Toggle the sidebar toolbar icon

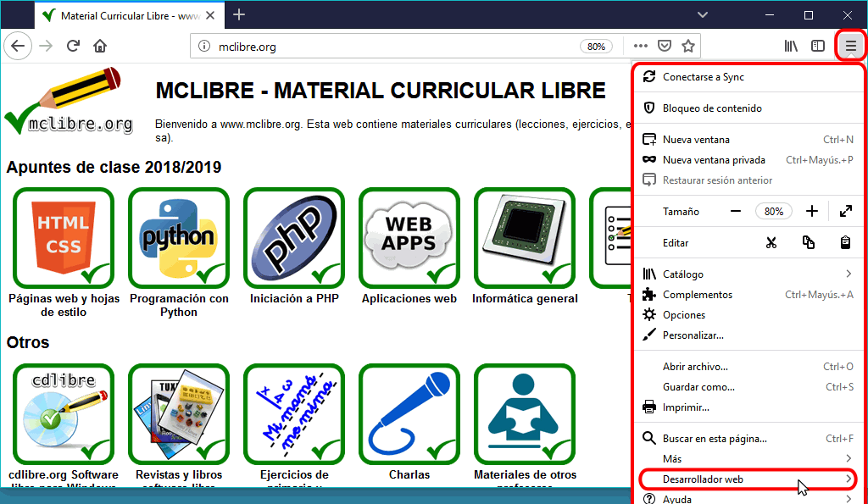(818, 46)
